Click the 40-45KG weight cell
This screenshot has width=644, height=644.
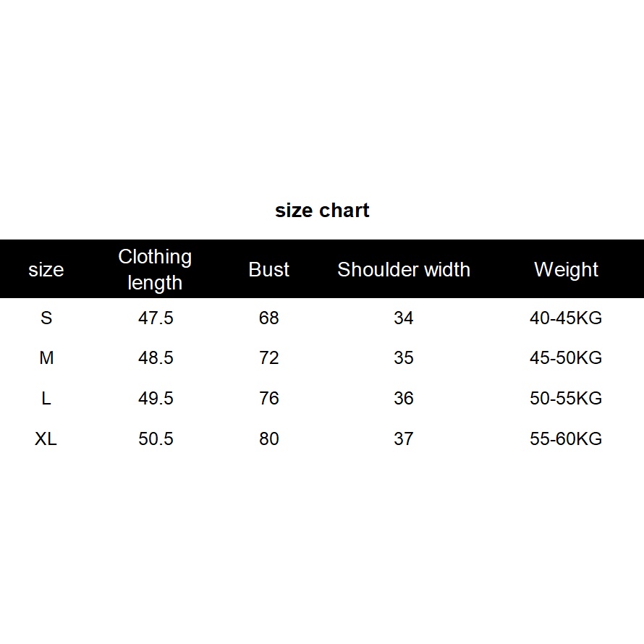pos(566,318)
